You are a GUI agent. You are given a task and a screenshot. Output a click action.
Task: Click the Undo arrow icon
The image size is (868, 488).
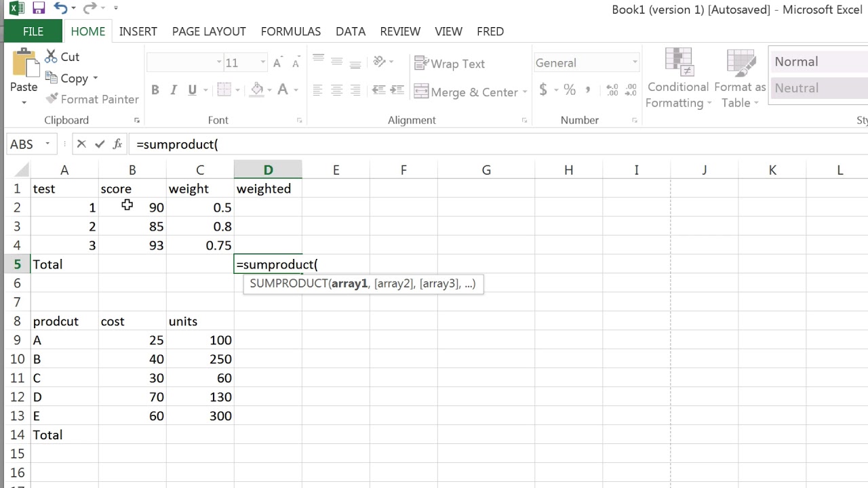[x=60, y=8]
